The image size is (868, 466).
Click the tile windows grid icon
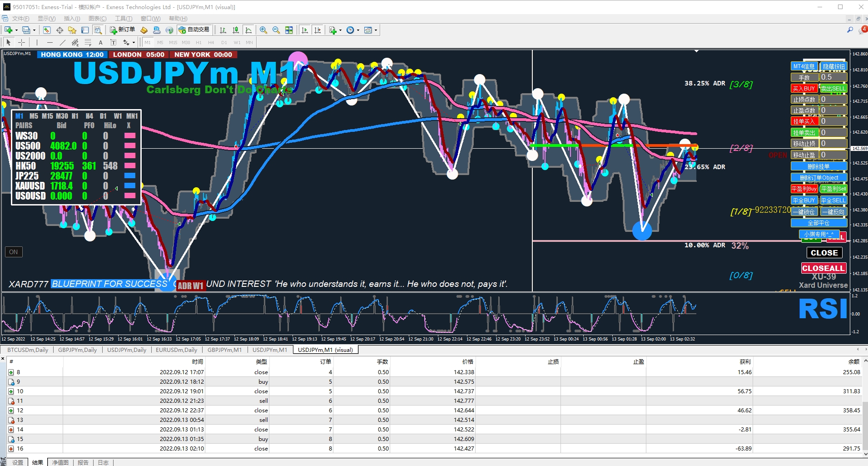pos(289,30)
